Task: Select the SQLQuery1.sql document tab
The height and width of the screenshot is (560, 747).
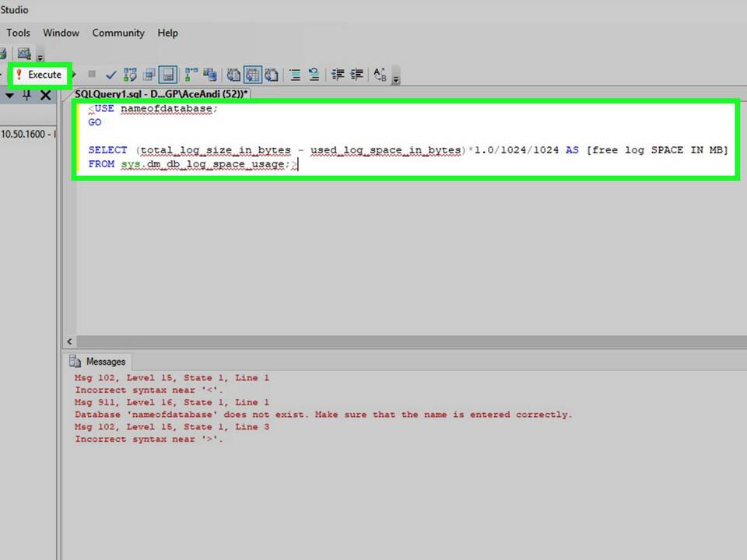Action: [161, 94]
